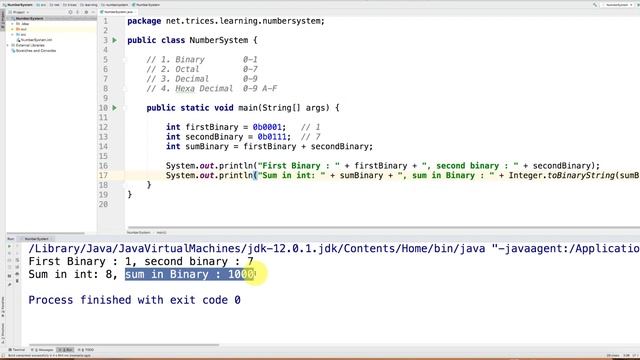Click the locate-file target icon in Project panel header
The image size is (640, 360).
[x=70, y=12]
